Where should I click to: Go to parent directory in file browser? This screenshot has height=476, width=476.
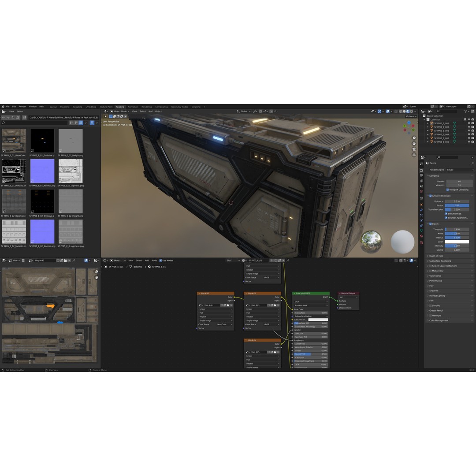[x=13, y=118]
